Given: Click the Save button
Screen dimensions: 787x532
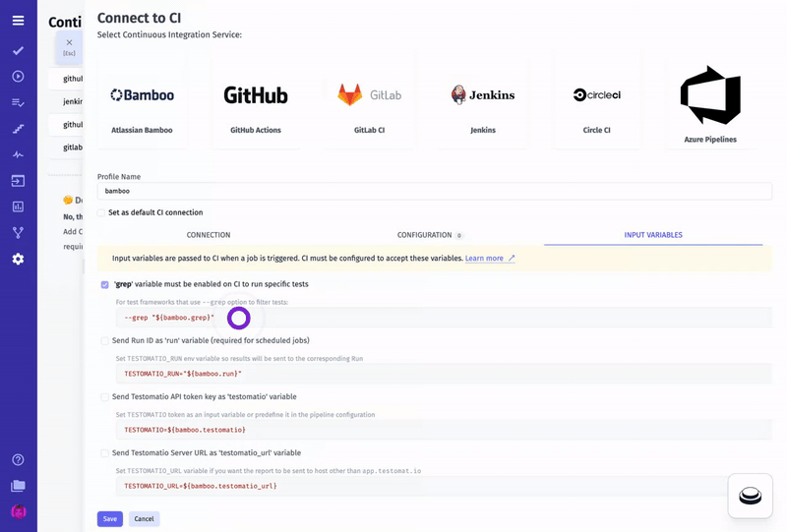Looking at the screenshot, I should [x=110, y=519].
